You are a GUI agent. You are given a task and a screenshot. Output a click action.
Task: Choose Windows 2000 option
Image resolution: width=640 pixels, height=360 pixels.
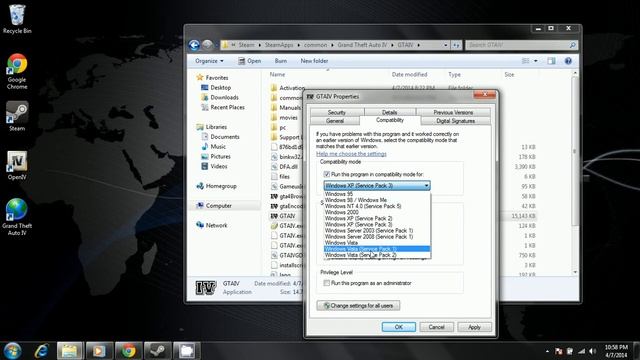point(377,212)
